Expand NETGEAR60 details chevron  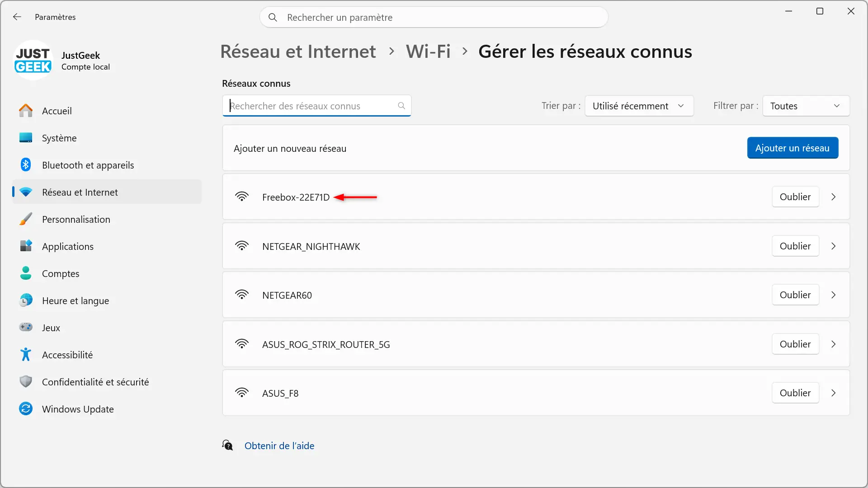(x=833, y=295)
